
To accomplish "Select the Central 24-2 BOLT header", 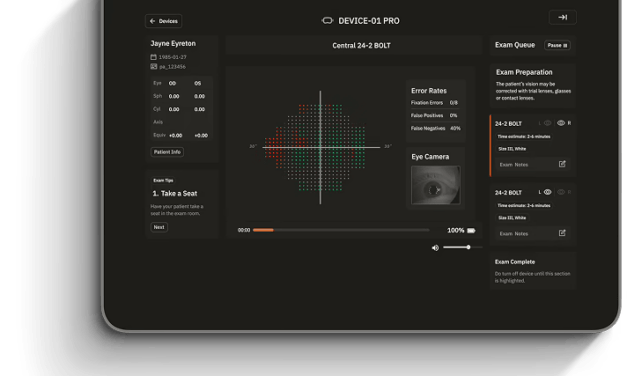I will [x=361, y=46].
